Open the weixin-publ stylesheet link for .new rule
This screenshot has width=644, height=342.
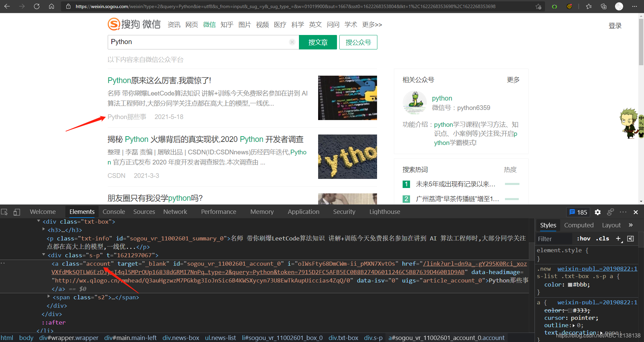(597, 269)
